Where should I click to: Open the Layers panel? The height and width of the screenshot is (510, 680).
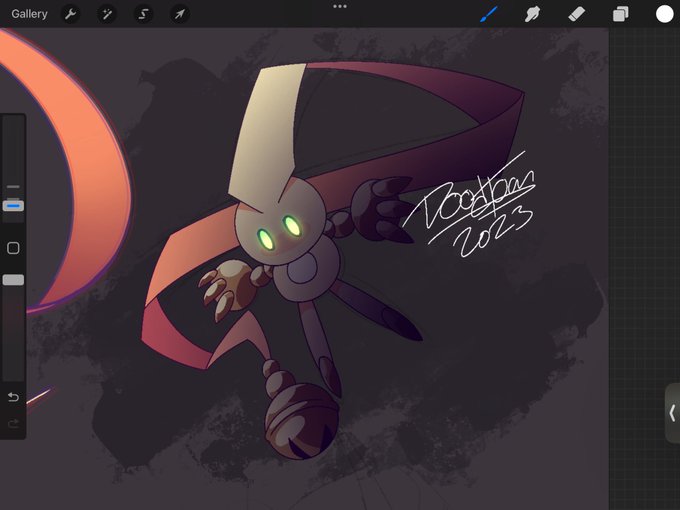[621, 14]
